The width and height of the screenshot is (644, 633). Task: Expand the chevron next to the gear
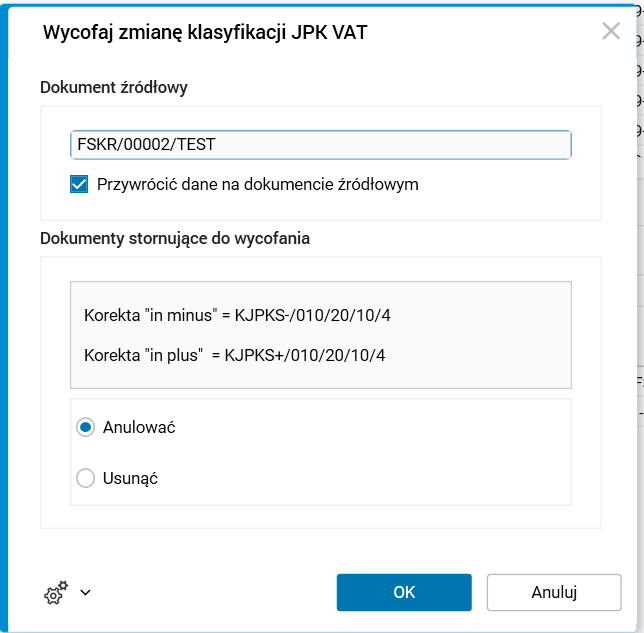click(85, 592)
